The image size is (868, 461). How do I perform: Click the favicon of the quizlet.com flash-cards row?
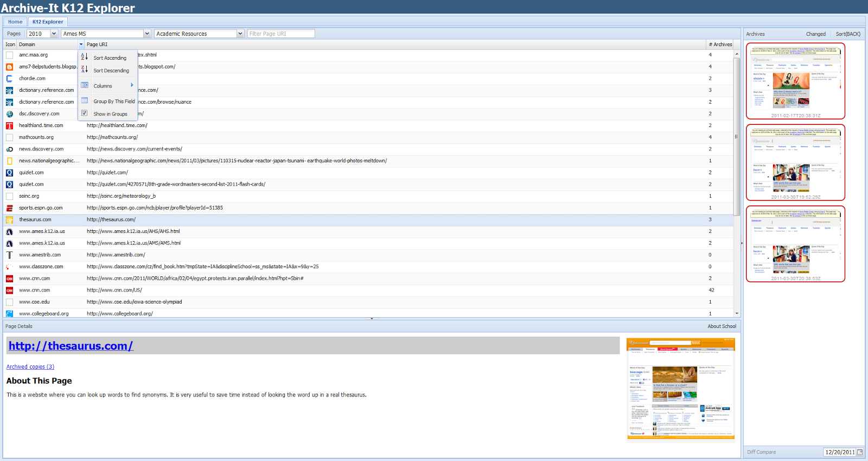pos(9,185)
